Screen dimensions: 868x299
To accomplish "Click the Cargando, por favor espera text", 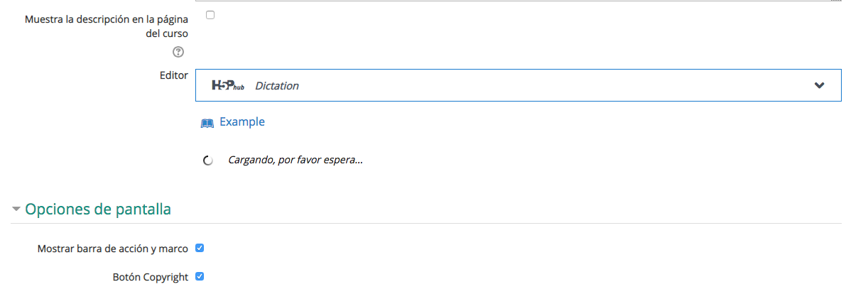I will [295, 160].
